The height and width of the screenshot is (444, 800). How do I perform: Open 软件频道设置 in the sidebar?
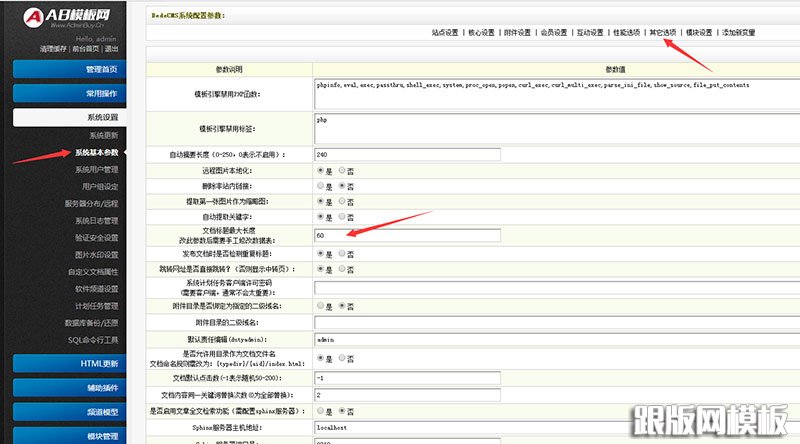click(x=96, y=289)
